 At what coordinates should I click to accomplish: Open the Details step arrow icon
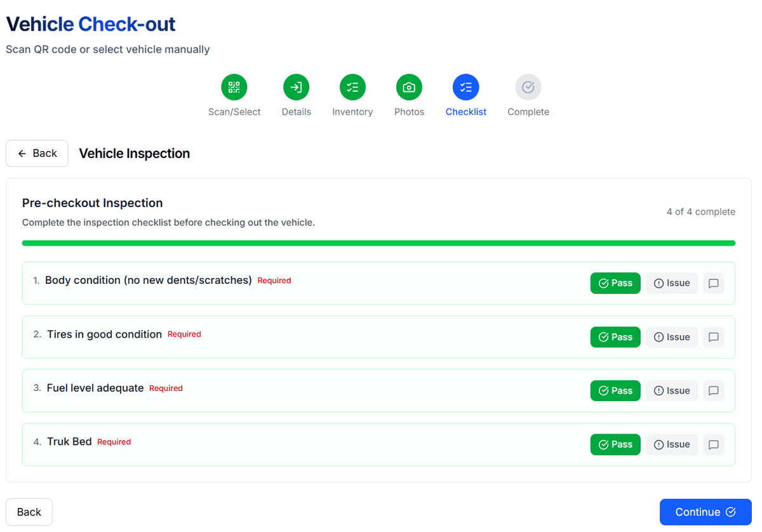296,87
